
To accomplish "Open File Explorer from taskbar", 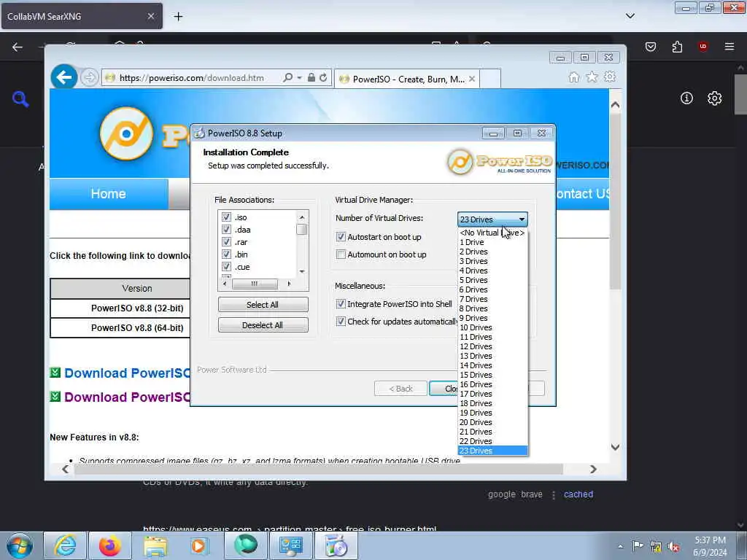I will coord(155,545).
